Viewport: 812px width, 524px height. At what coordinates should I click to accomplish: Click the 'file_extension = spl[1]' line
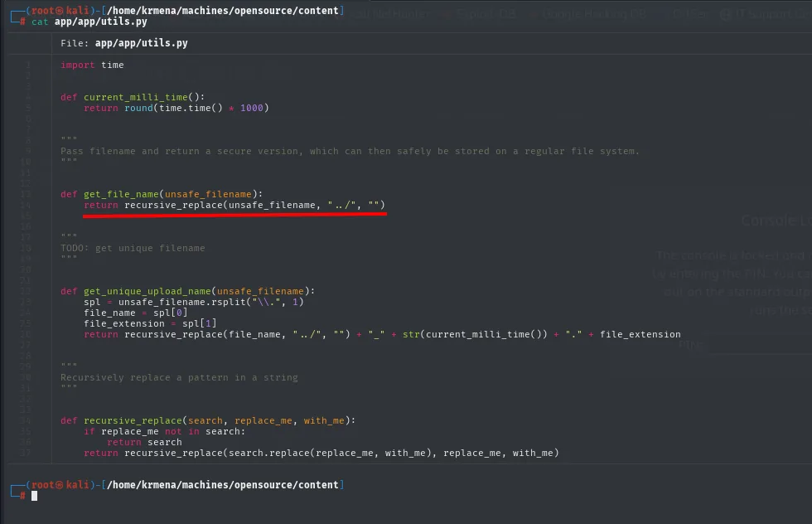point(150,323)
